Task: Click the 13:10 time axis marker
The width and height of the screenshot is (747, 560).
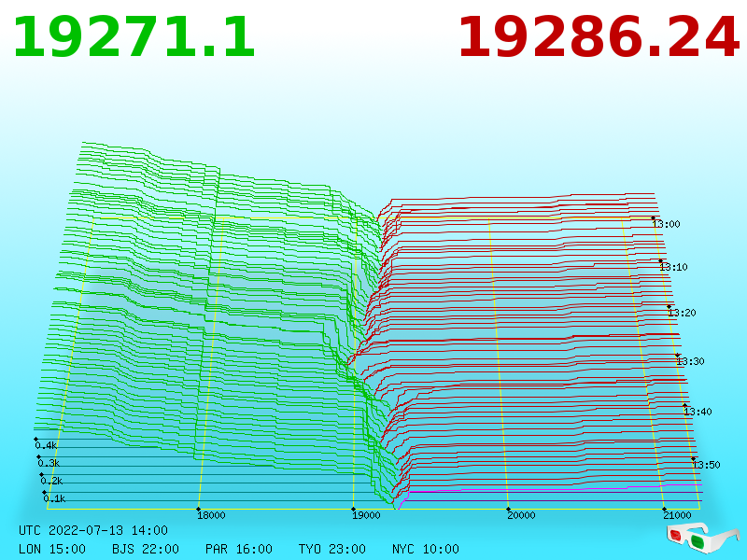Action: 673,267
